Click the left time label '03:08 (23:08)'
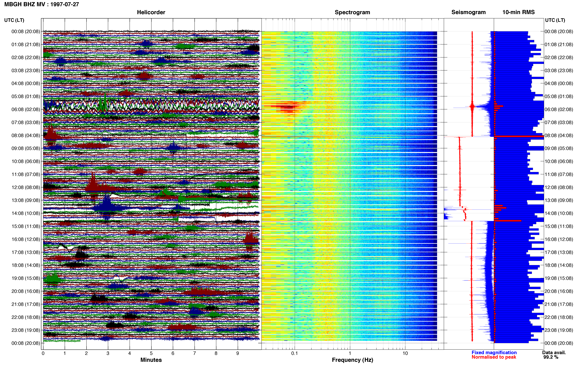The width and height of the screenshot is (588, 368). click(26, 71)
